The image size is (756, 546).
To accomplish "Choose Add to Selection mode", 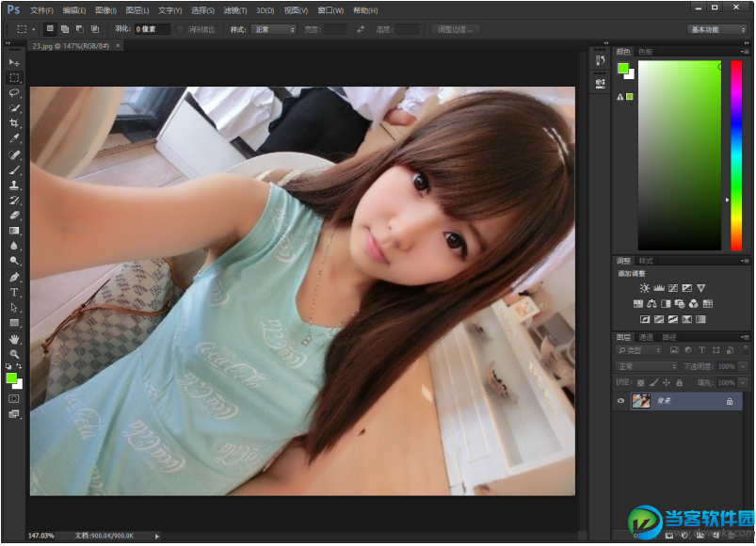I will click(x=65, y=29).
